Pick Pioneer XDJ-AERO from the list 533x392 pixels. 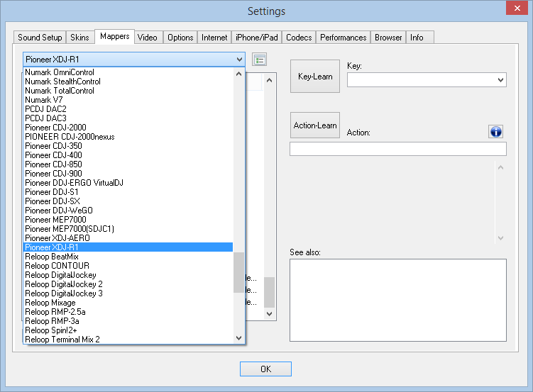pyautogui.click(x=128, y=238)
